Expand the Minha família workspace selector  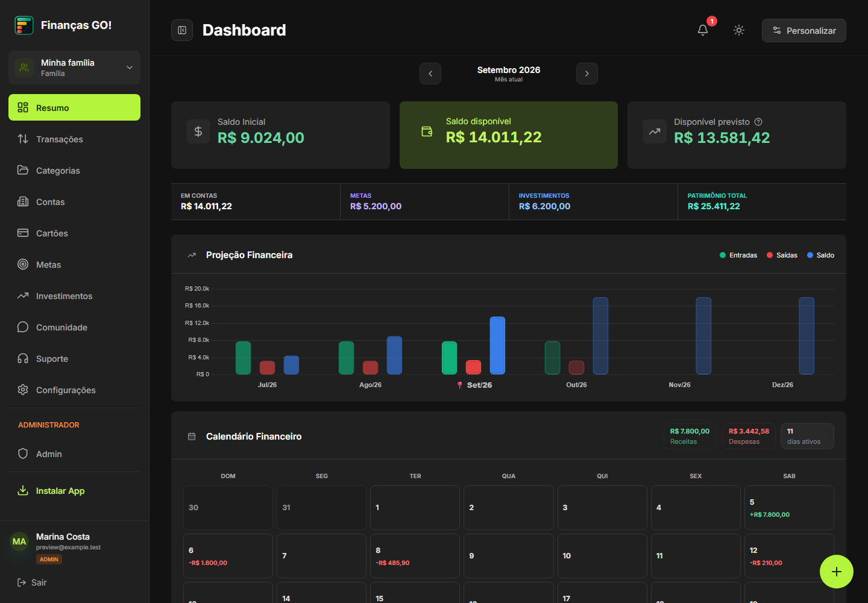[74, 68]
